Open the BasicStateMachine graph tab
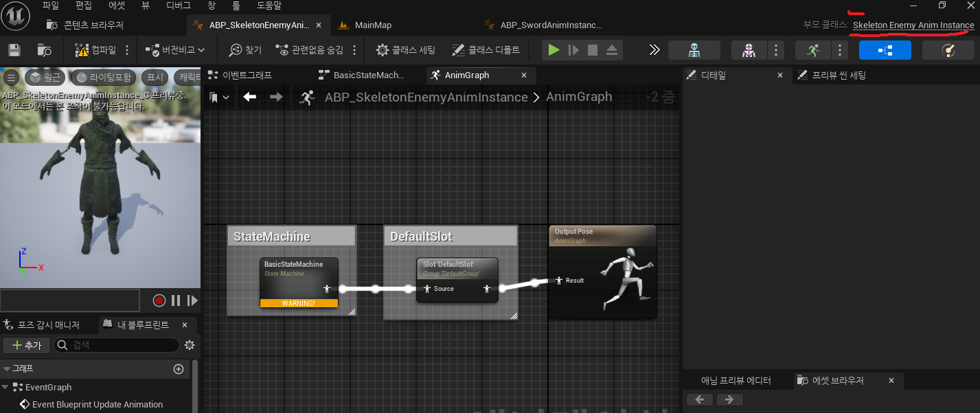Viewport: 980px width, 413px height. point(362,75)
